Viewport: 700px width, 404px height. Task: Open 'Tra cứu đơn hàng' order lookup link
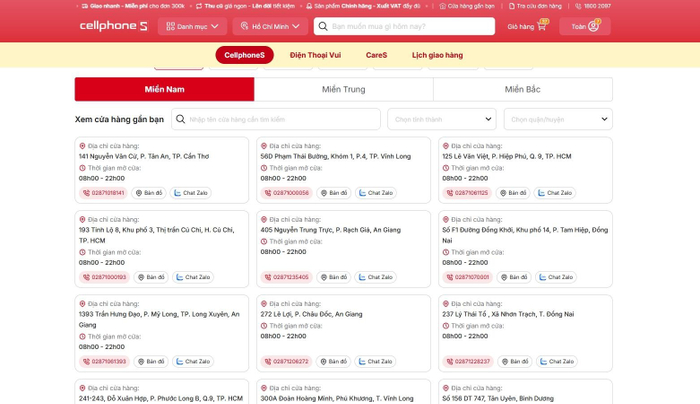(x=535, y=6)
